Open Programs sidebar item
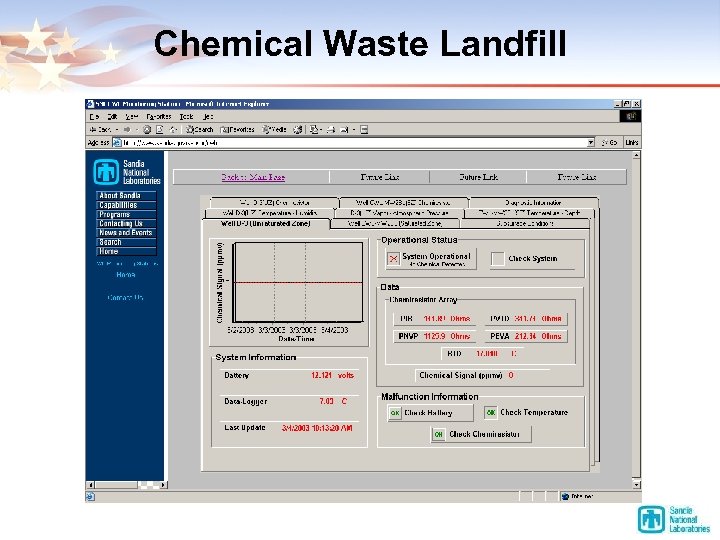Screen dimensions: 720x540 click(126, 214)
